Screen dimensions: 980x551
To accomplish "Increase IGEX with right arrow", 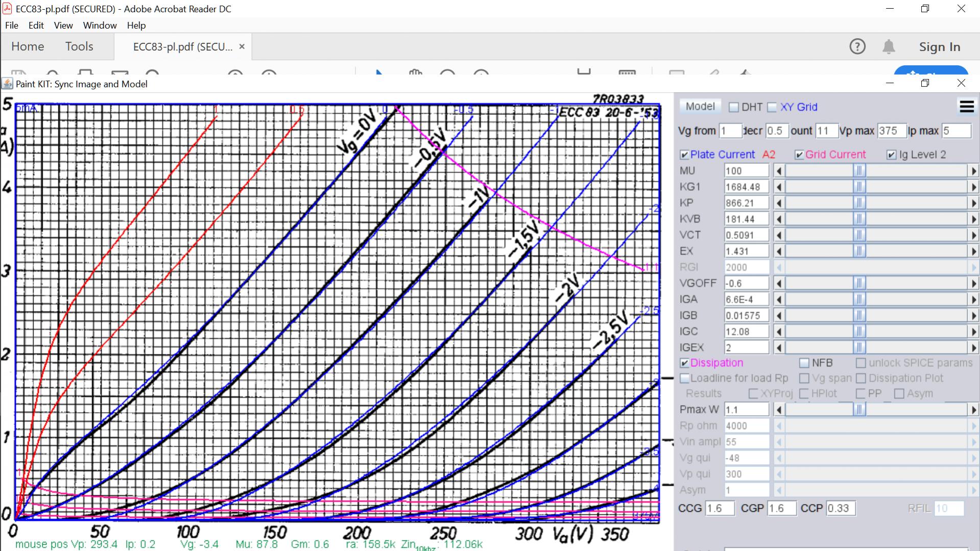I will 973,348.
